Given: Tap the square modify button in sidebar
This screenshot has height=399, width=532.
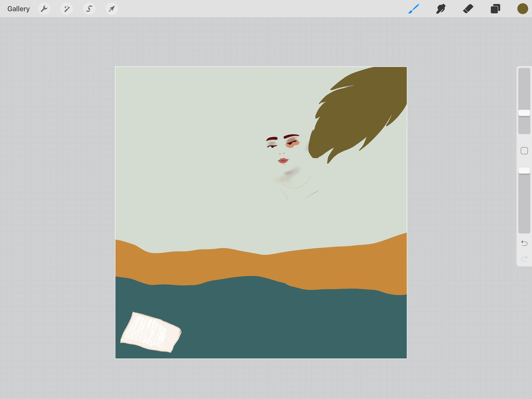Looking at the screenshot, I should (x=524, y=151).
